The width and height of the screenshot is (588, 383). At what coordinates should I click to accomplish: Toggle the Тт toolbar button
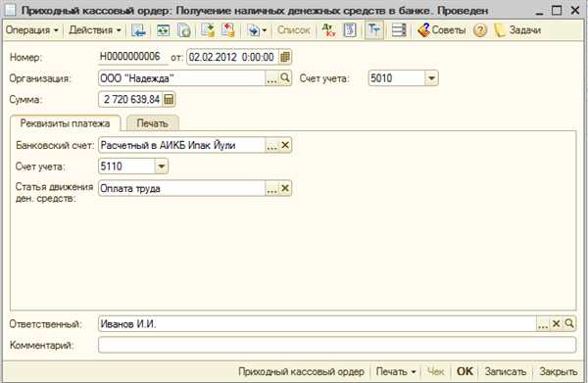374,30
